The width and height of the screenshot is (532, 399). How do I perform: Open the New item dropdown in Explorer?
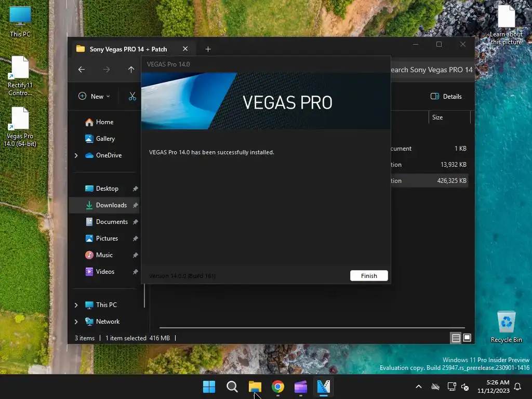click(94, 96)
